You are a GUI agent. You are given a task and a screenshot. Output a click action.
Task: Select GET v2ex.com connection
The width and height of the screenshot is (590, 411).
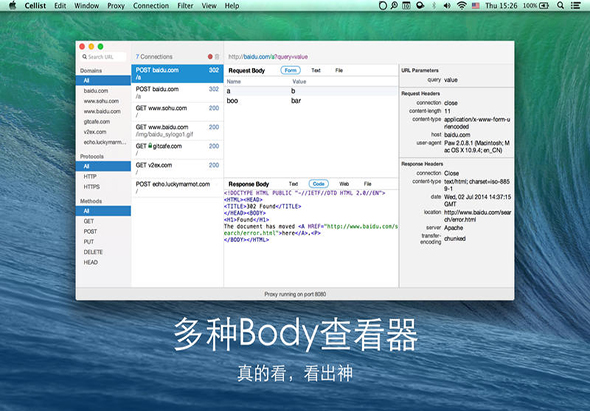click(177, 169)
